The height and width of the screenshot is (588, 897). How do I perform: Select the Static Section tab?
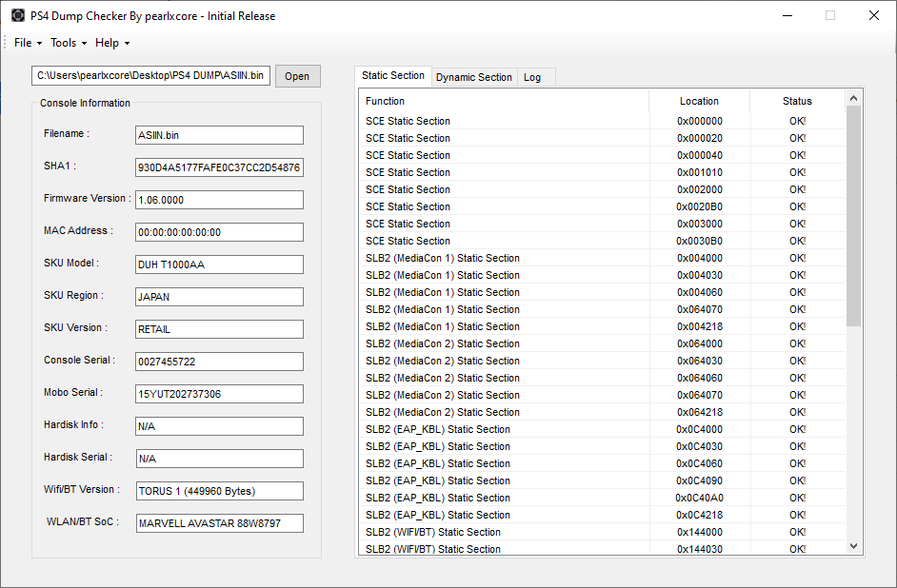click(x=392, y=76)
